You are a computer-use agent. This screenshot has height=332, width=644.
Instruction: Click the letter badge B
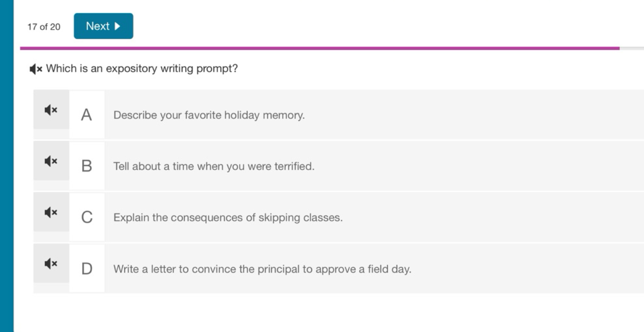(86, 166)
